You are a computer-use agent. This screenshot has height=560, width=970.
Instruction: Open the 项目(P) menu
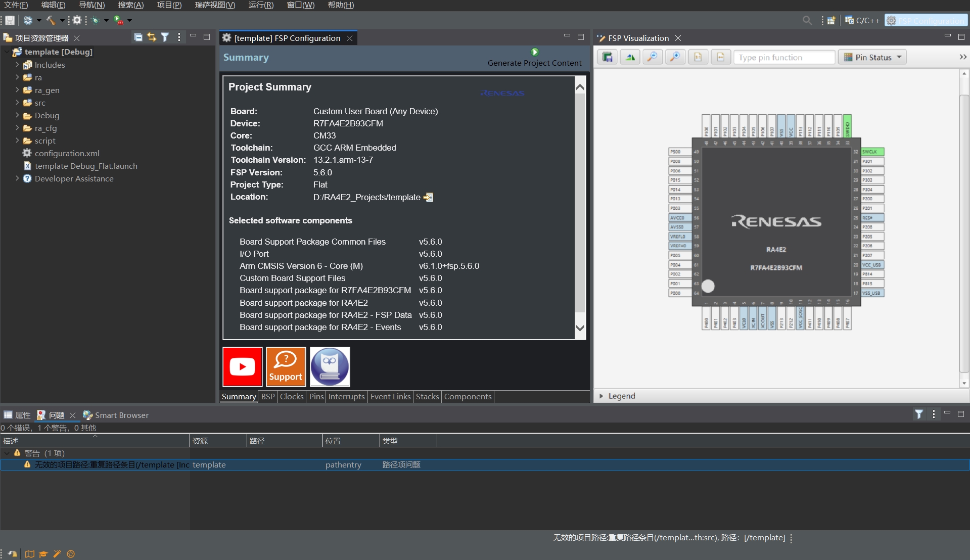tap(169, 5)
